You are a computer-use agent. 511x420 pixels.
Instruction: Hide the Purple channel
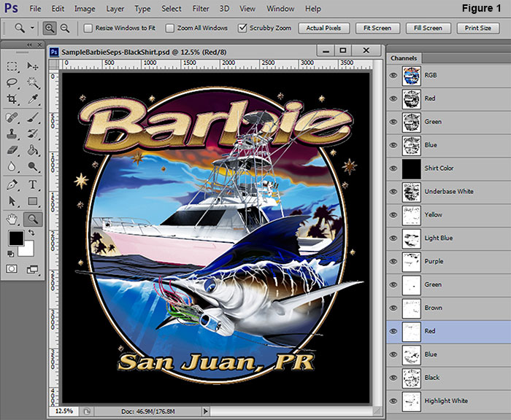click(393, 262)
